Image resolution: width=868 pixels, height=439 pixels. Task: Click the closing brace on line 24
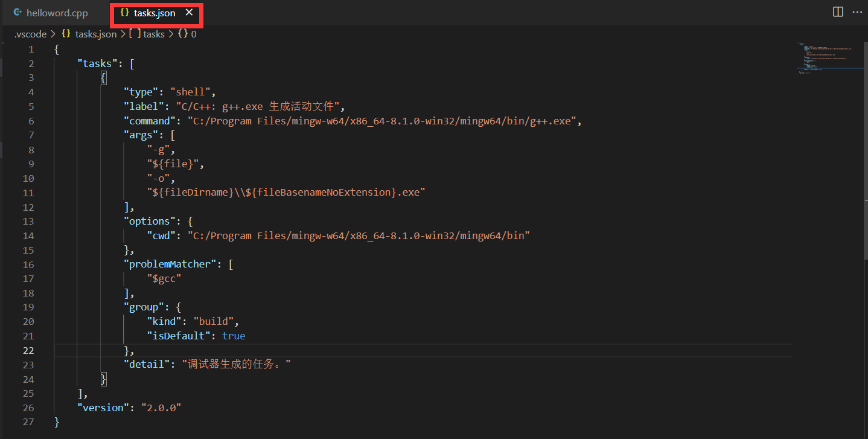coord(103,379)
